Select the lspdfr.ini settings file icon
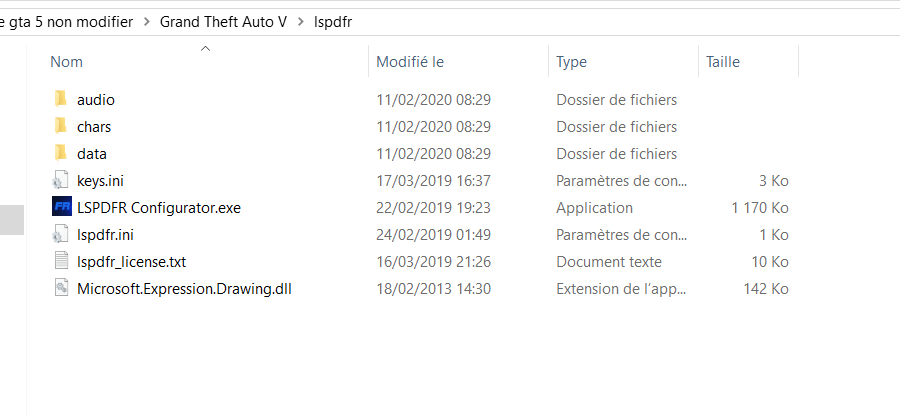Viewport: 900px width, 417px height. coord(61,235)
